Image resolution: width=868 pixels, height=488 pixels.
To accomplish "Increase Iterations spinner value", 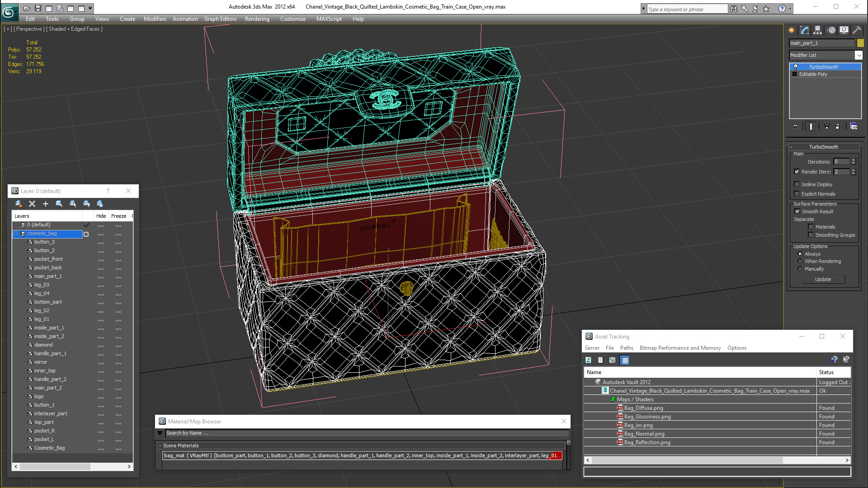I will [x=854, y=160].
